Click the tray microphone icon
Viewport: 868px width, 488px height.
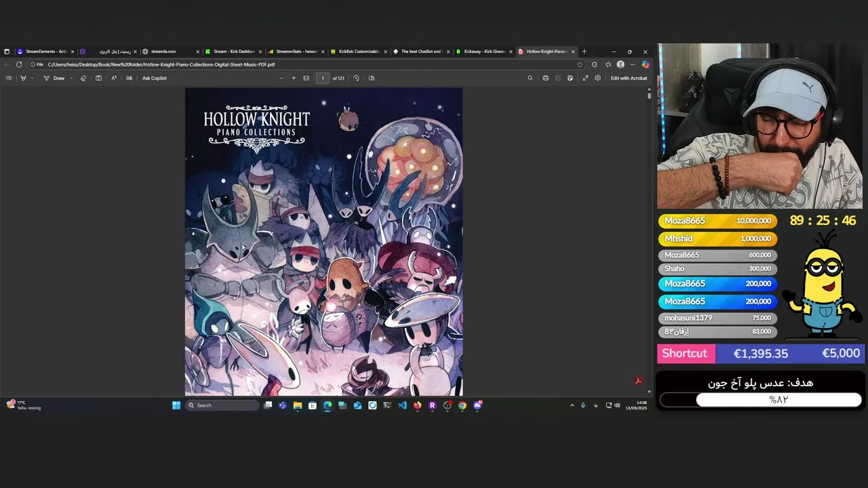pos(583,405)
